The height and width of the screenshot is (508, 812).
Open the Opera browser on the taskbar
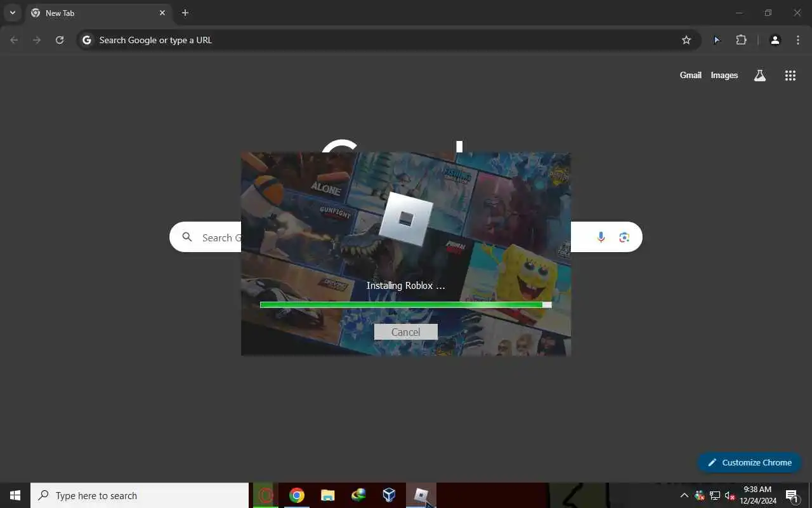[x=266, y=495]
